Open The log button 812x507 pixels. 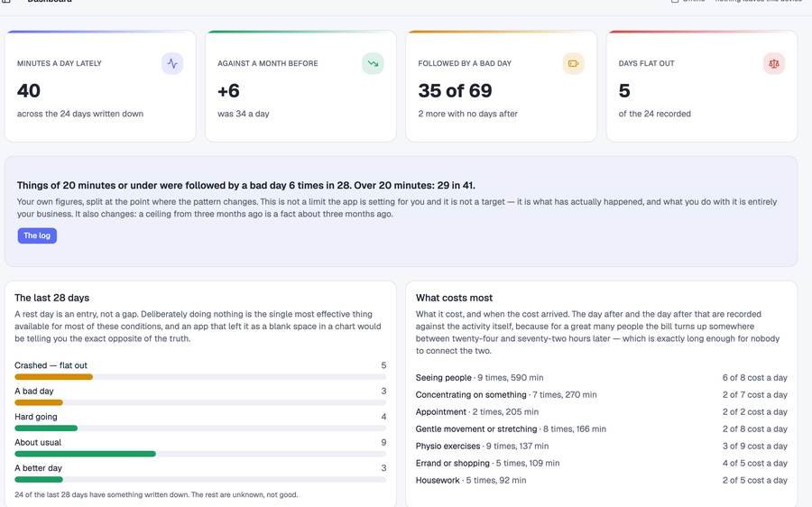point(37,235)
